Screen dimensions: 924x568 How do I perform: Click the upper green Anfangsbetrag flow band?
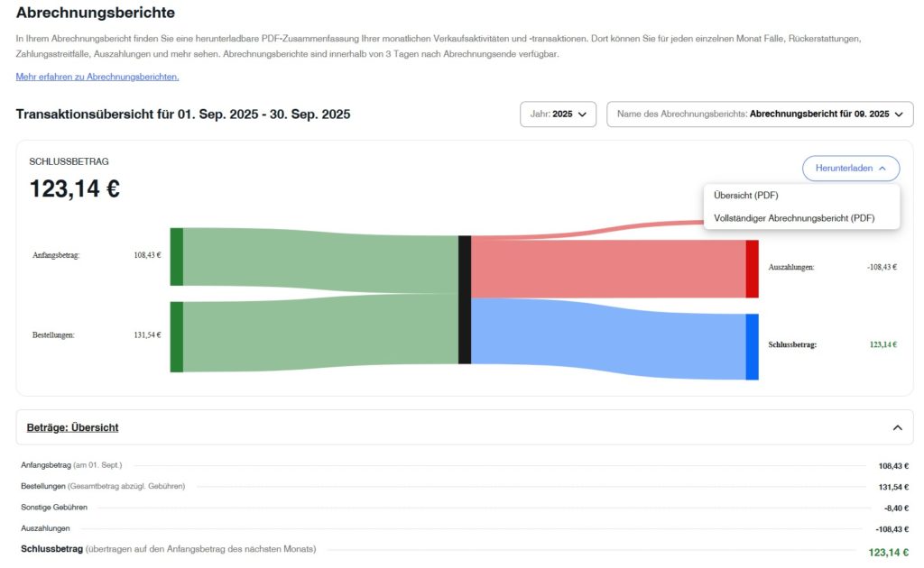click(316, 256)
